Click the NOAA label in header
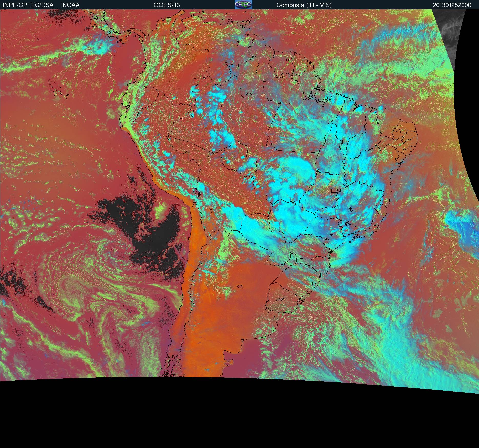Viewport: 479px width, 448px height. 71,5
